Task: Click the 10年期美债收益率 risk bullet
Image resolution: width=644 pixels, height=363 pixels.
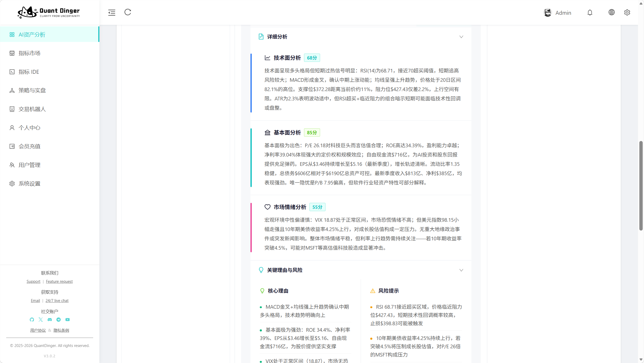Action: click(x=416, y=346)
